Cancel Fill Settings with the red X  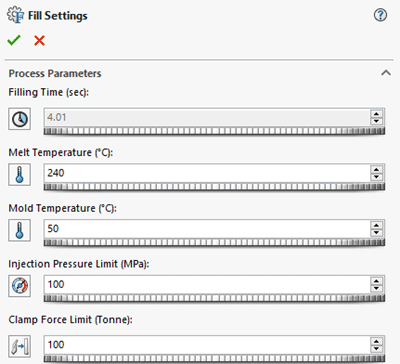[39, 40]
